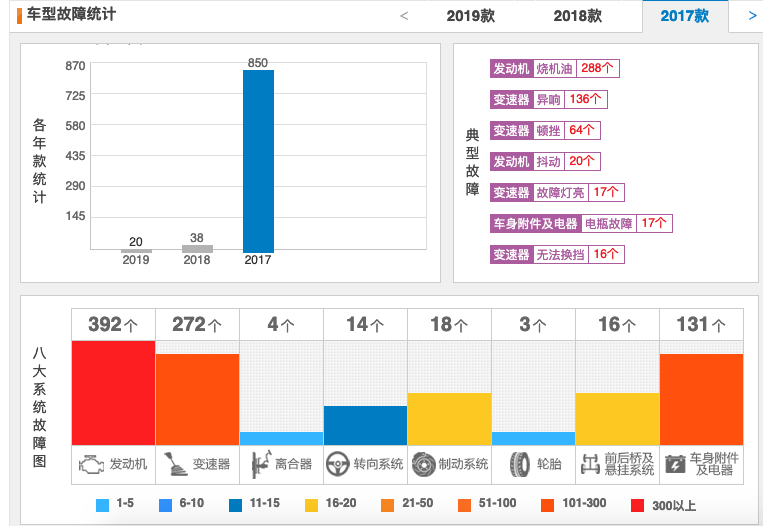
Task: Click the 18个 count header
Action: (450, 325)
